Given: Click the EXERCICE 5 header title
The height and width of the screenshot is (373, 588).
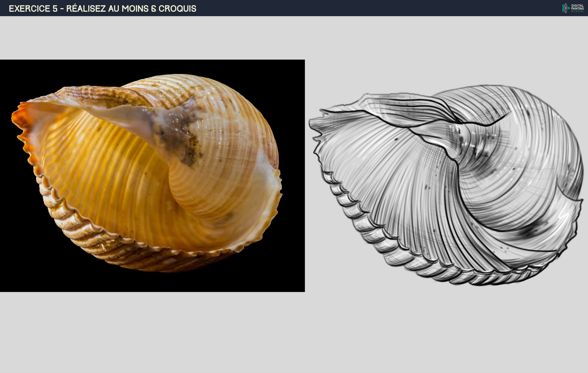Looking at the screenshot, I should pos(102,9).
